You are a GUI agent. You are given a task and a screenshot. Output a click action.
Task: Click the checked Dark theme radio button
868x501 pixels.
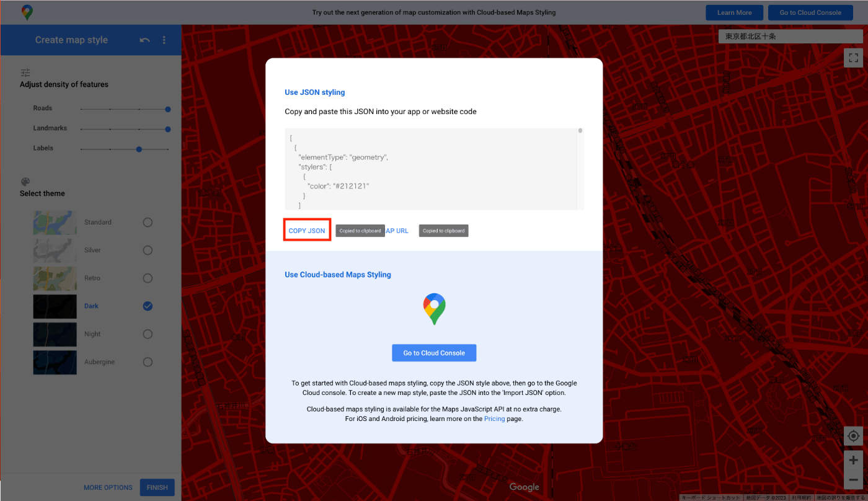[x=148, y=306]
